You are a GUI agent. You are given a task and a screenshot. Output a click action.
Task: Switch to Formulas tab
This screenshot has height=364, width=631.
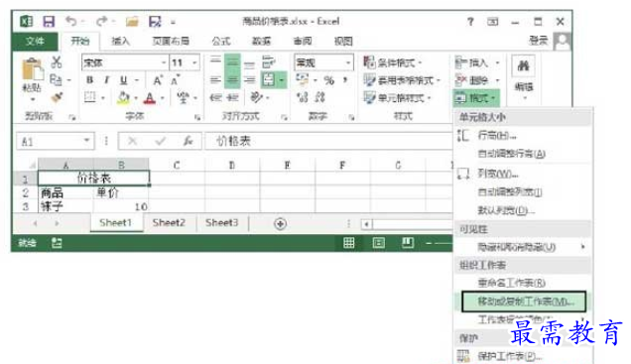pyautogui.click(x=221, y=41)
